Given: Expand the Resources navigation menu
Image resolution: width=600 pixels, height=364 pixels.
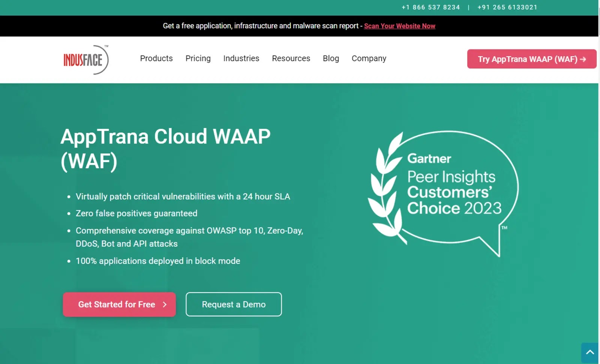Looking at the screenshot, I should pyautogui.click(x=291, y=58).
